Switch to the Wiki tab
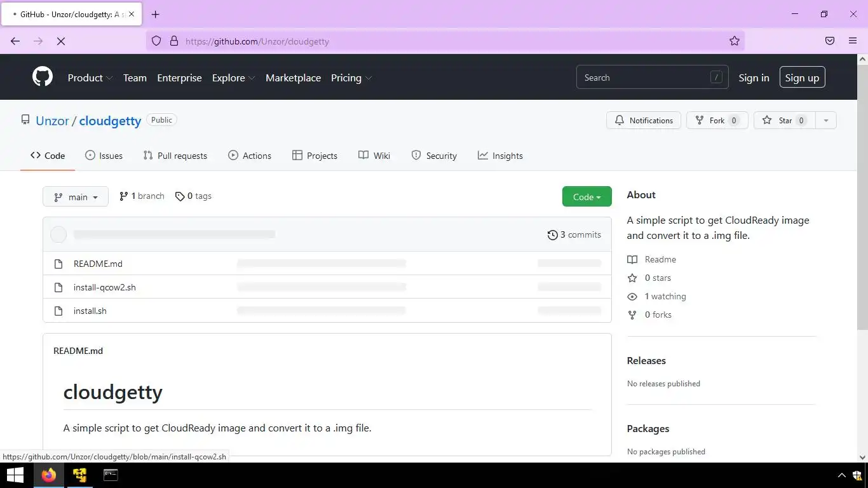868x488 pixels. coord(374,156)
